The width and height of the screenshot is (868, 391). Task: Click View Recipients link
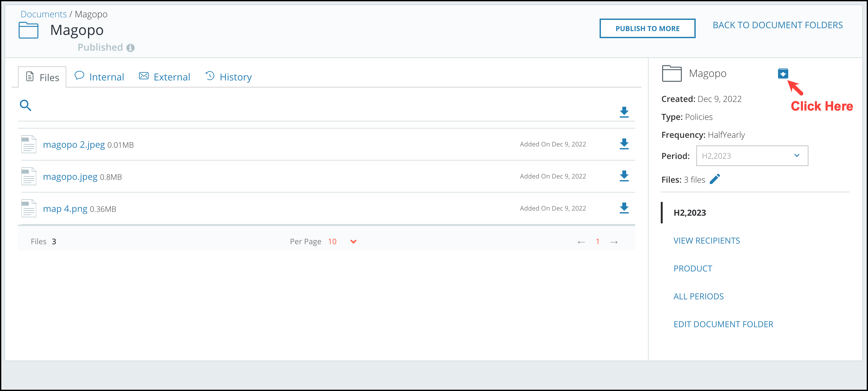pos(707,240)
